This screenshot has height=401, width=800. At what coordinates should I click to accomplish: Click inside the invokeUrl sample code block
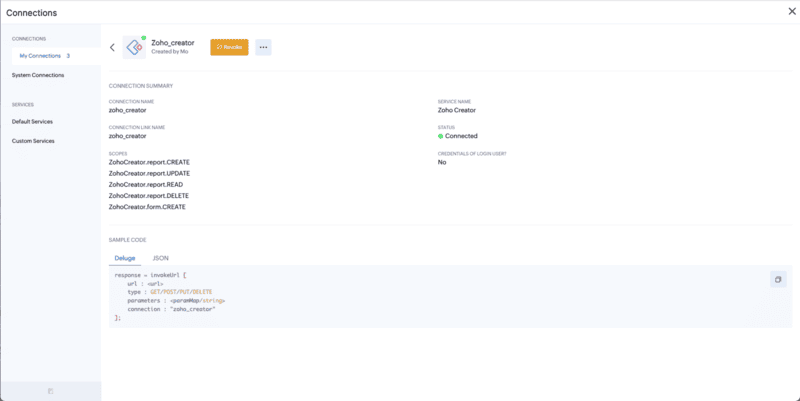coord(300,295)
